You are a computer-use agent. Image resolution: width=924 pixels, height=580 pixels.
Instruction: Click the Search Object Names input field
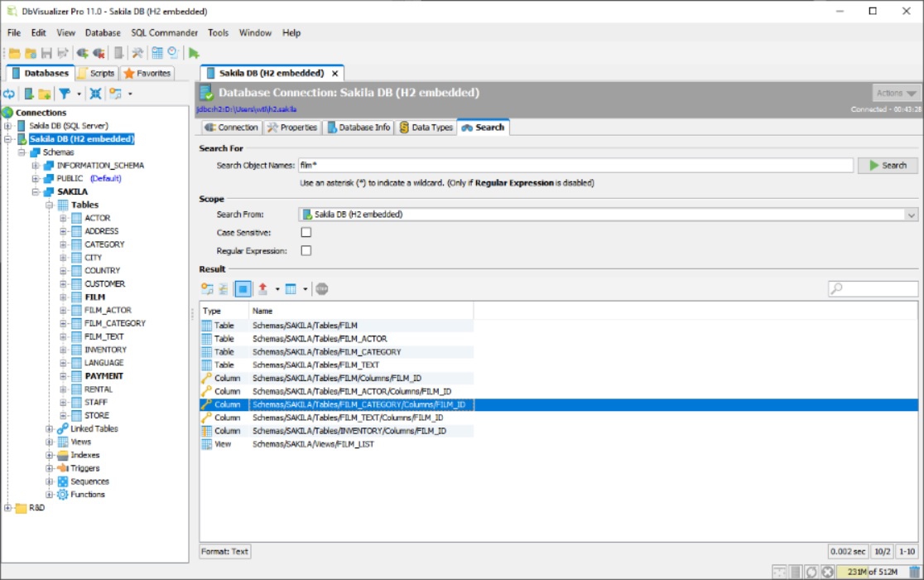point(575,166)
